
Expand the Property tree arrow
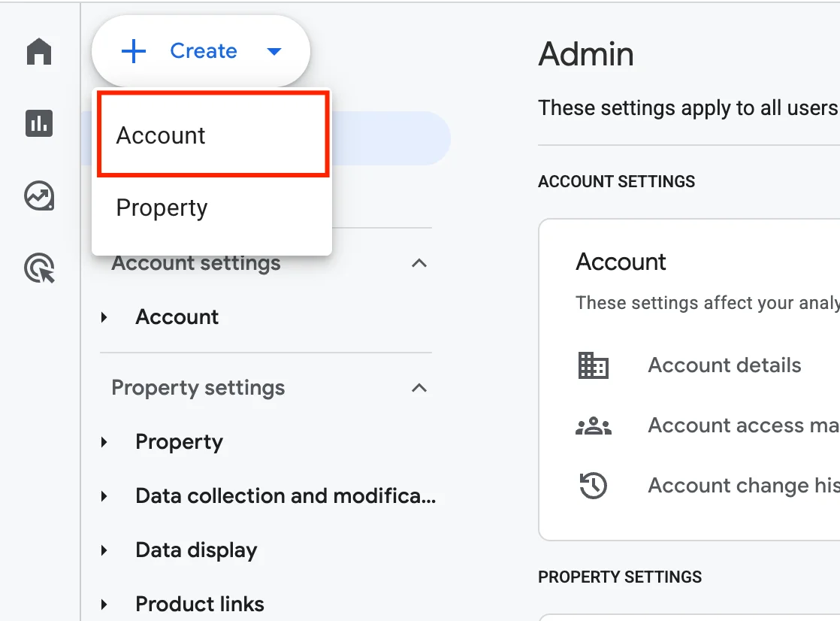[x=104, y=442]
